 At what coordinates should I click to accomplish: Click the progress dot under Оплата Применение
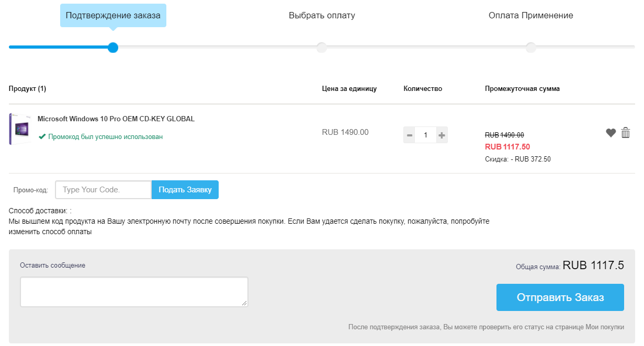[x=531, y=48]
